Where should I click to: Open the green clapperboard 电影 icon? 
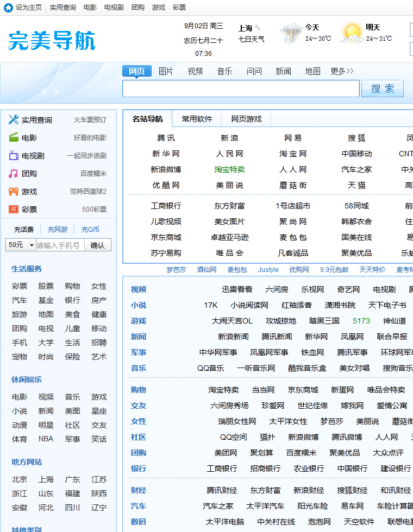[14, 138]
